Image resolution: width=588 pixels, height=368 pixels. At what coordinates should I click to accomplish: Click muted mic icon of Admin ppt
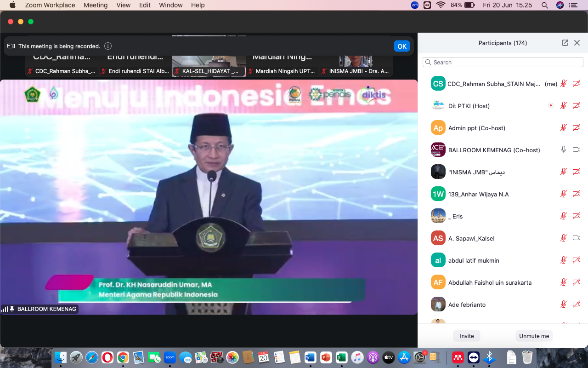[564, 128]
